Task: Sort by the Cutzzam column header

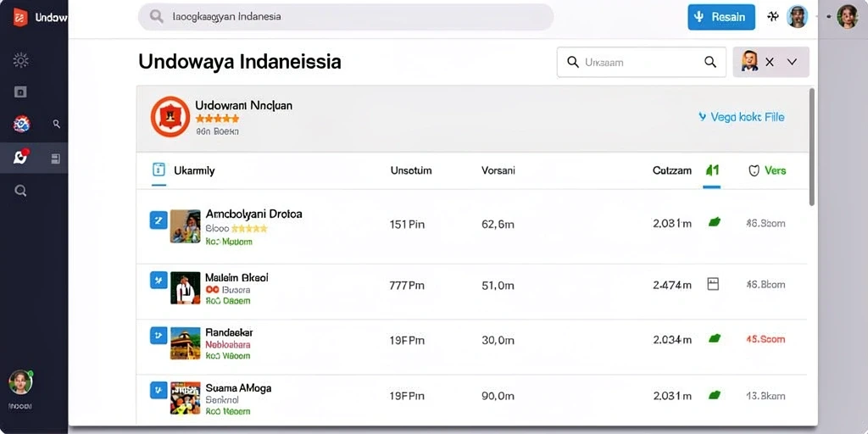Action: pyautogui.click(x=672, y=170)
